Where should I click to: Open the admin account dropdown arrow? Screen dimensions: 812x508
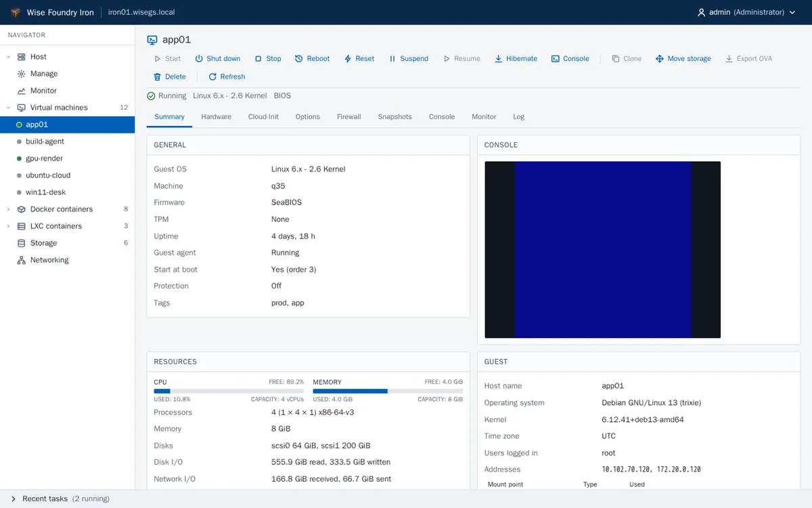792,12
